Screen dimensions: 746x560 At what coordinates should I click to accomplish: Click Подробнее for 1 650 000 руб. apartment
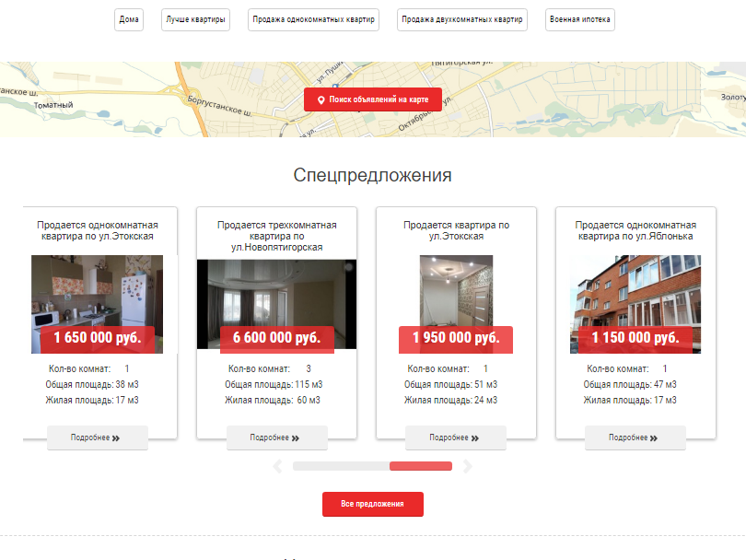click(98, 437)
